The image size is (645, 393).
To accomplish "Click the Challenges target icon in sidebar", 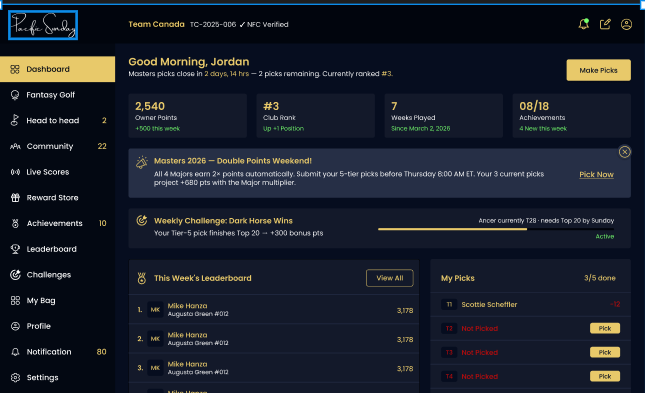I will (x=15, y=275).
